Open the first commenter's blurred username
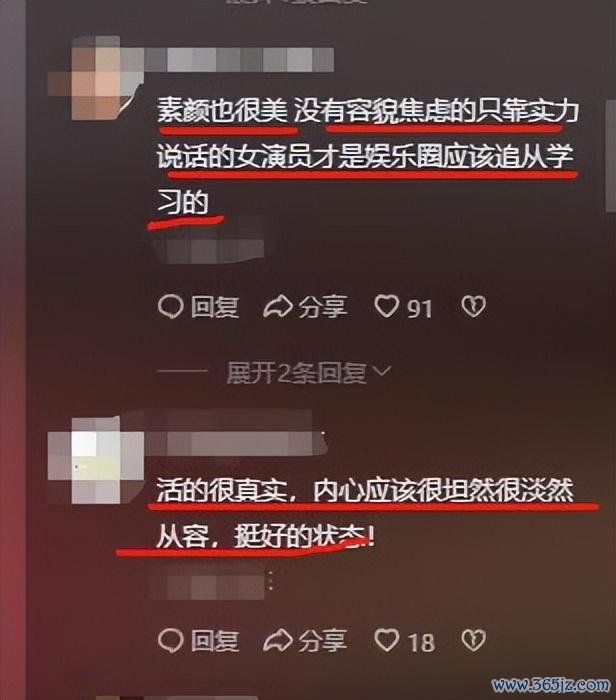 click(x=239, y=60)
